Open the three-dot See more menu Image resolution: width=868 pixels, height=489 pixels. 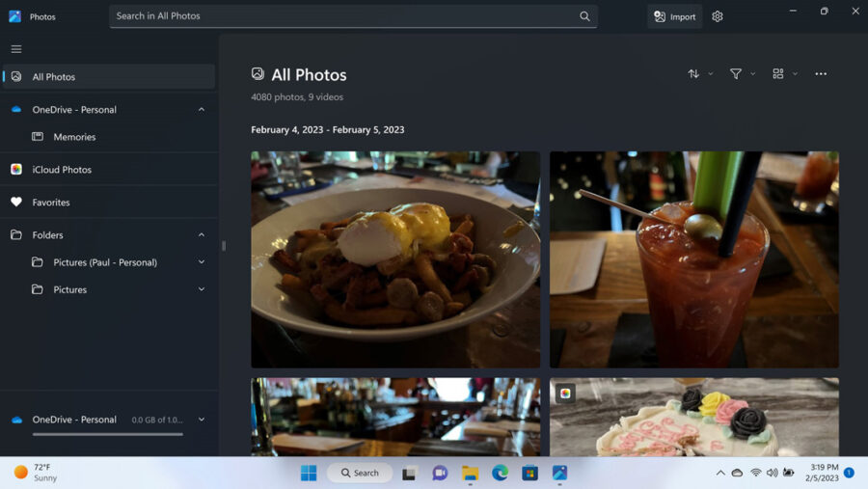pos(821,74)
